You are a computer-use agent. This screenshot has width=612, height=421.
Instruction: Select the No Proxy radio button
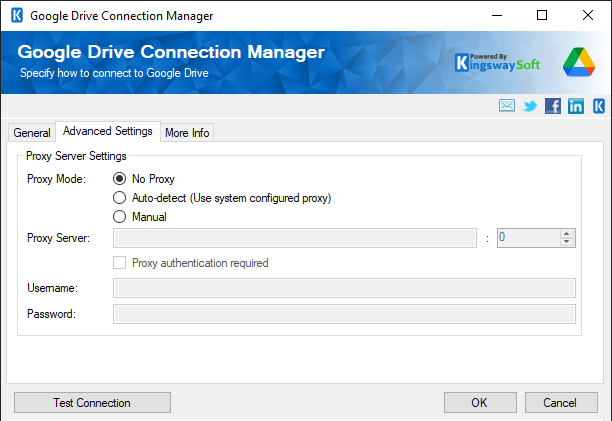pyautogui.click(x=119, y=179)
